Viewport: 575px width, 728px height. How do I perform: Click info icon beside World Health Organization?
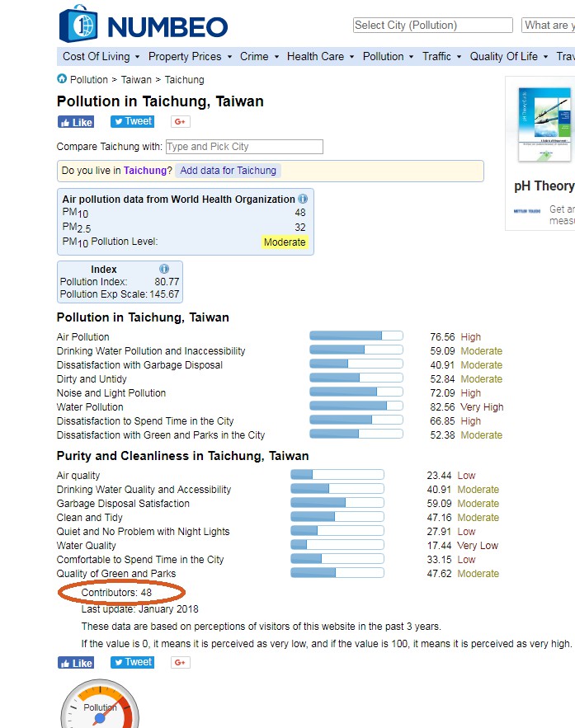click(303, 199)
